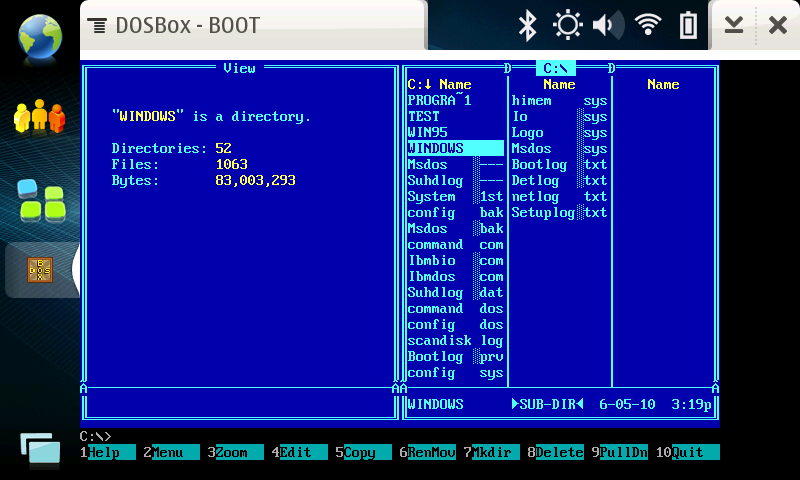Image resolution: width=800 pixels, height=480 pixels.
Task: Select the highlighted WINDOWS directory
Action: pyautogui.click(x=455, y=148)
